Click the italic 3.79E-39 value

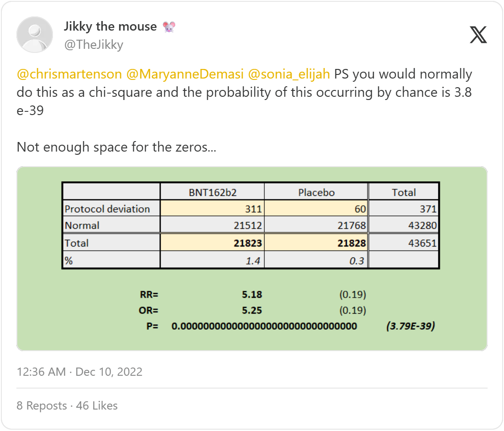409,326
